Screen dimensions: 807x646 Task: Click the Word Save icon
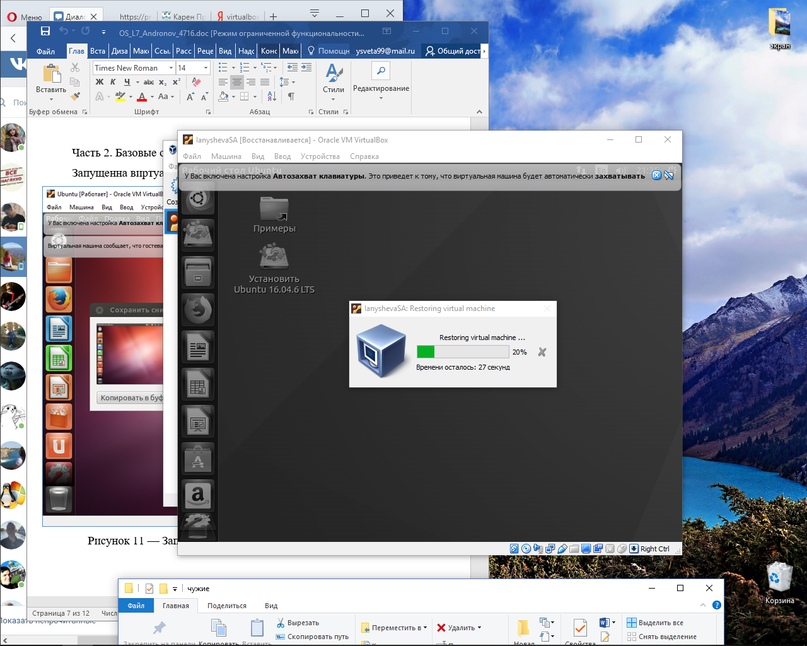tap(45, 32)
